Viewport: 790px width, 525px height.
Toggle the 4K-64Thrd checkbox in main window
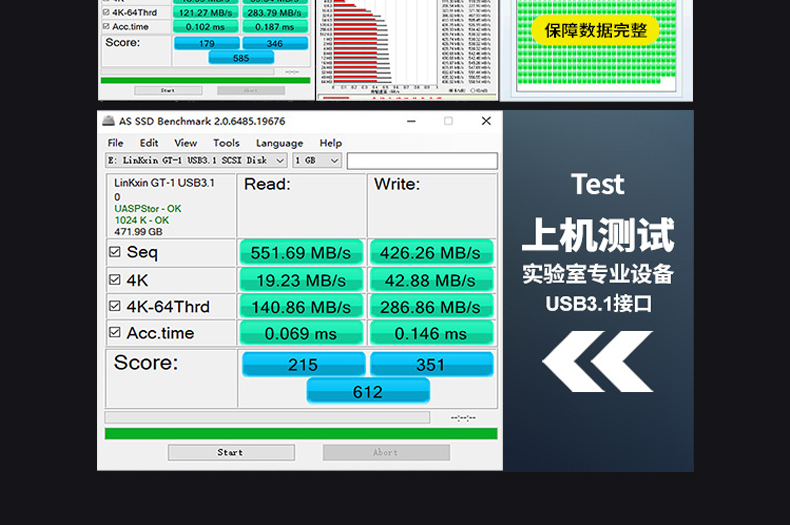pyautogui.click(x=115, y=307)
